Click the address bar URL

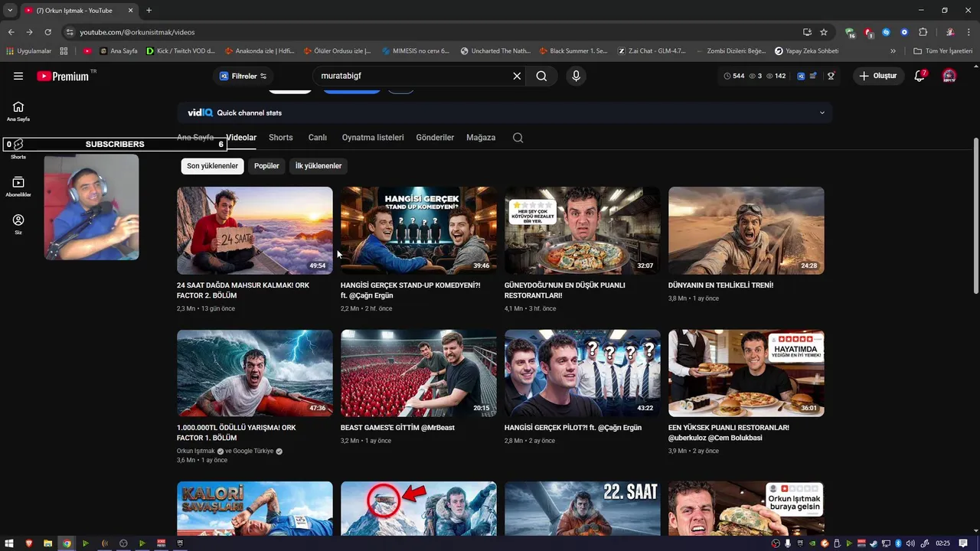click(x=138, y=32)
